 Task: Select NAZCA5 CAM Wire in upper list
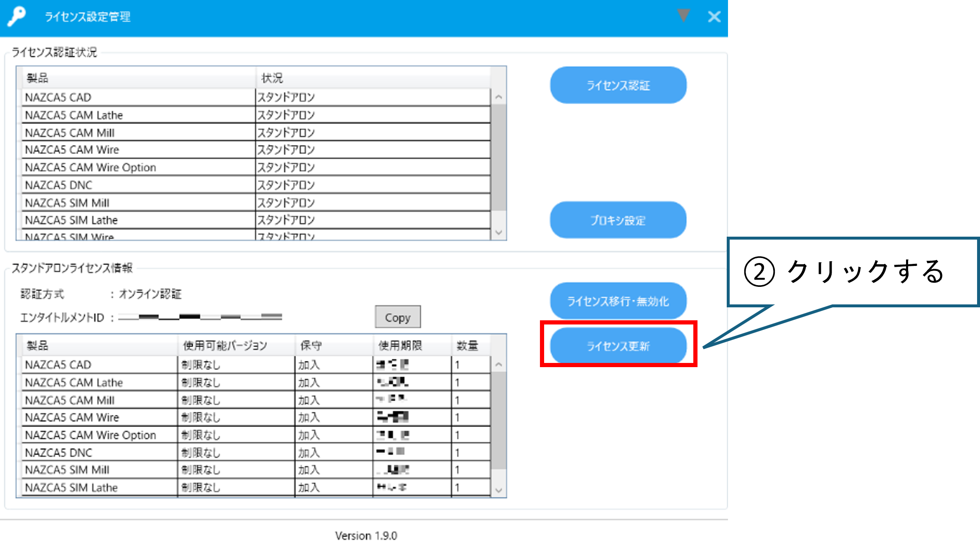point(255,149)
